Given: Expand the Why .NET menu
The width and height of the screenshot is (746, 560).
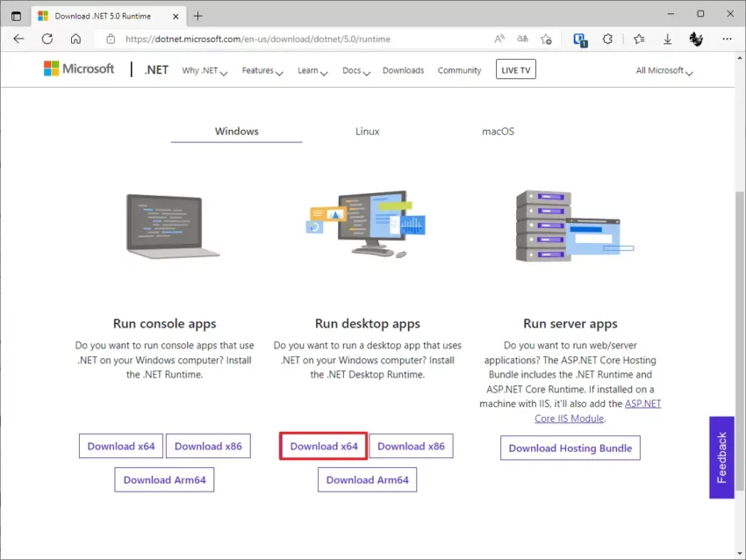Looking at the screenshot, I should click(x=204, y=70).
